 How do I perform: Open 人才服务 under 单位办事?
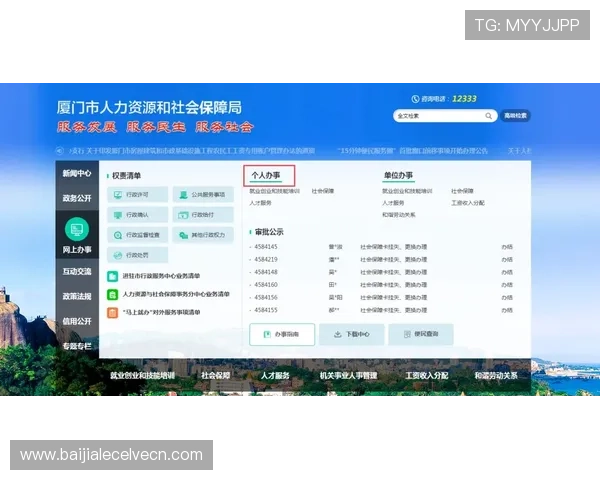click(x=393, y=203)
